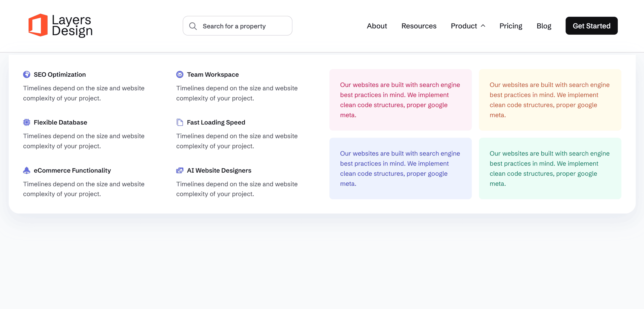Click the search magnifier icon

(193, 26)
